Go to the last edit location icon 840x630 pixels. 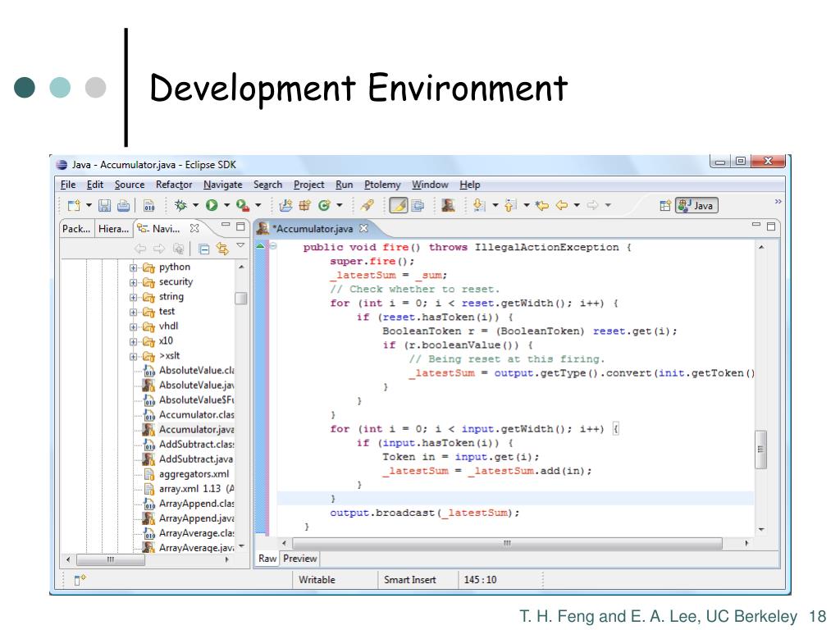[x=542, y=205]
